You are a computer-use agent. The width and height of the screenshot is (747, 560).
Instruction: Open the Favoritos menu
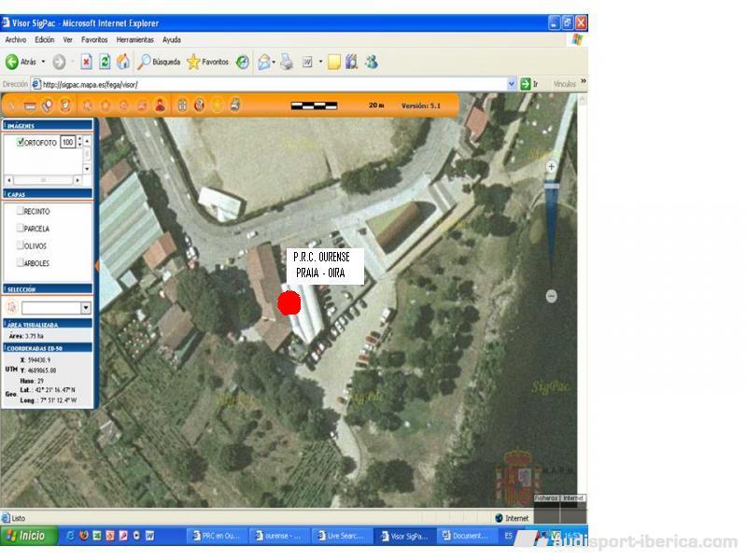(x=94, y=40)
